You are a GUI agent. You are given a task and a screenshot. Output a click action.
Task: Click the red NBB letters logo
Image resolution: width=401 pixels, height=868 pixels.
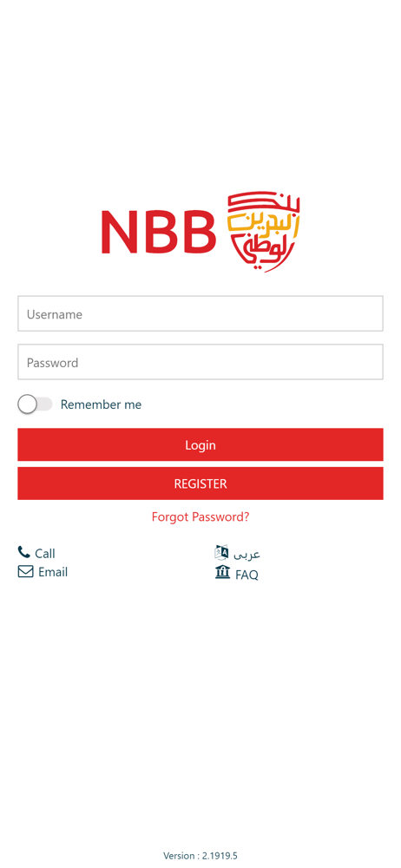point(159,232)
